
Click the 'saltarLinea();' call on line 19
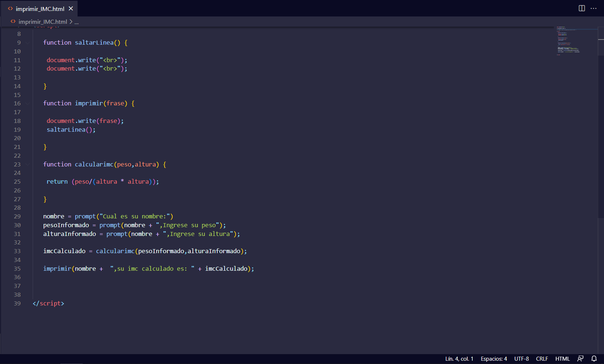click(71, 130)
